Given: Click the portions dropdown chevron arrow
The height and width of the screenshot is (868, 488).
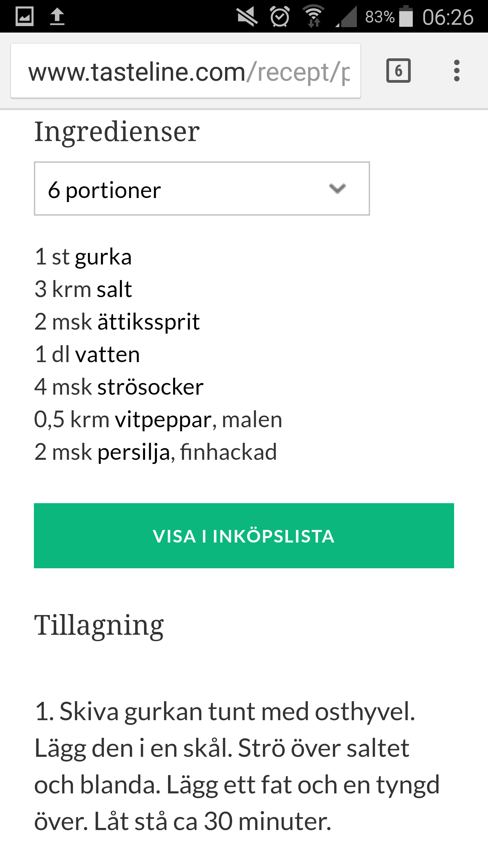Looking at the screenshot, I should [337, 189].
